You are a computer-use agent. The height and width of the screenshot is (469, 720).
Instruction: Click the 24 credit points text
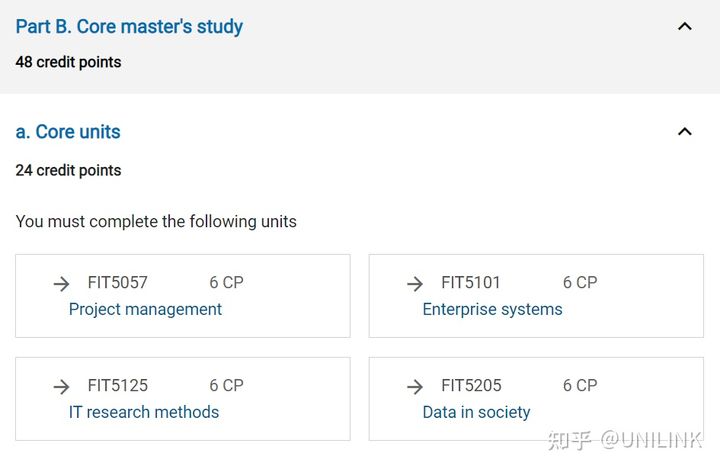[x=68, y=170]
